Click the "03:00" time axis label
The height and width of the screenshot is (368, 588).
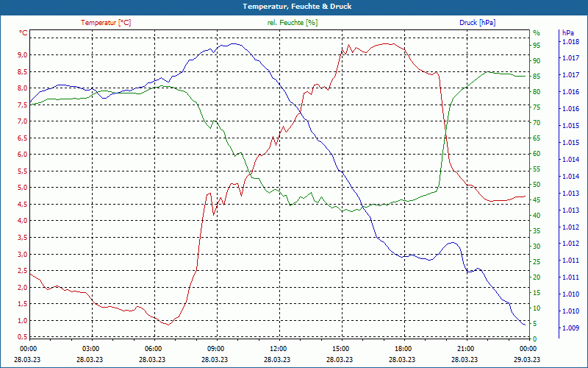(90, 349)
